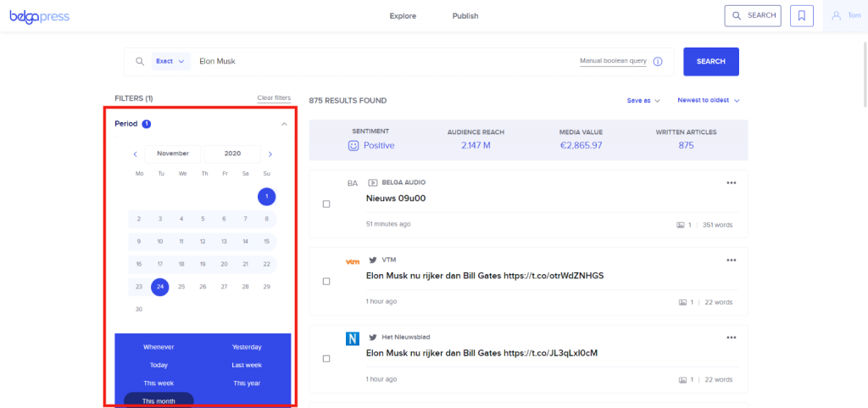Viewport: 868px width, 408px height.
Task: Select checkbox for VTM article
Action: click(326, 282)
